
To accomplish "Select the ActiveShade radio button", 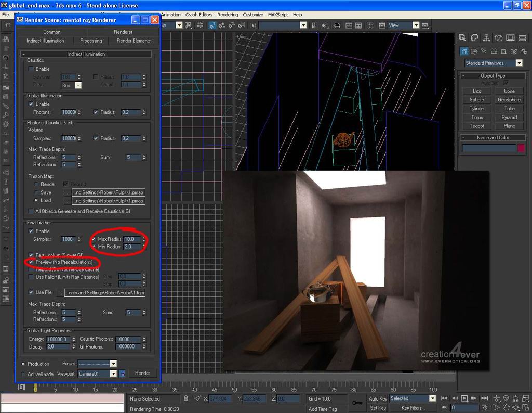I will click(x=23, y=374).
